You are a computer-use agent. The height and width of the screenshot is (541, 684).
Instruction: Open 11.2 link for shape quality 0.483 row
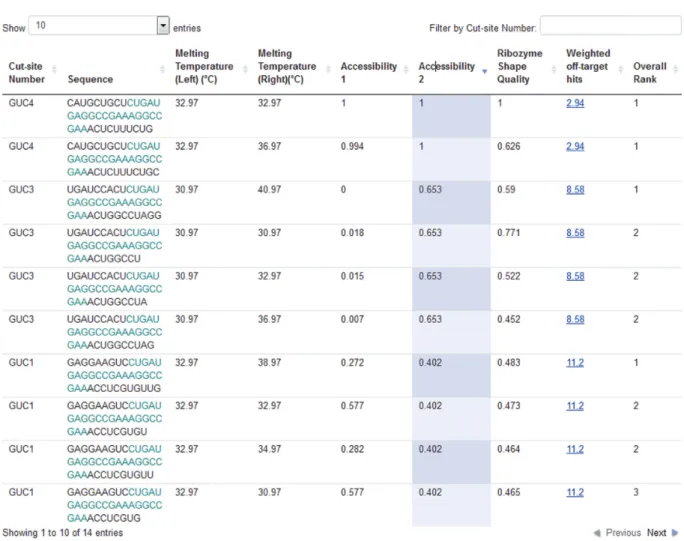tap(575, 363)
